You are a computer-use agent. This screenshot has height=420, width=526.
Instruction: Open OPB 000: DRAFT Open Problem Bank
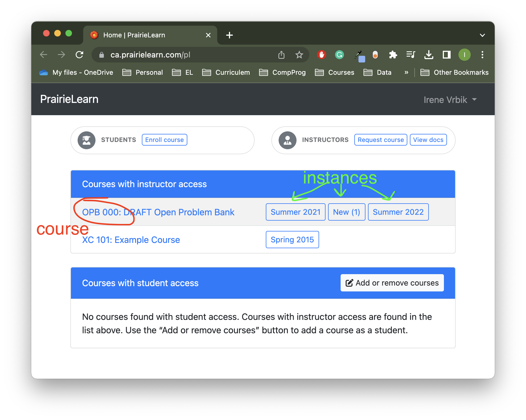158,212
